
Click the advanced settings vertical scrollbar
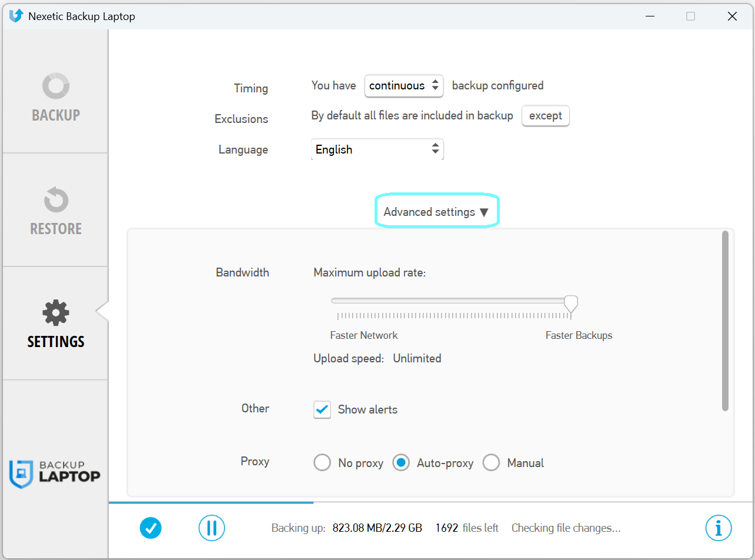(725, 321)
